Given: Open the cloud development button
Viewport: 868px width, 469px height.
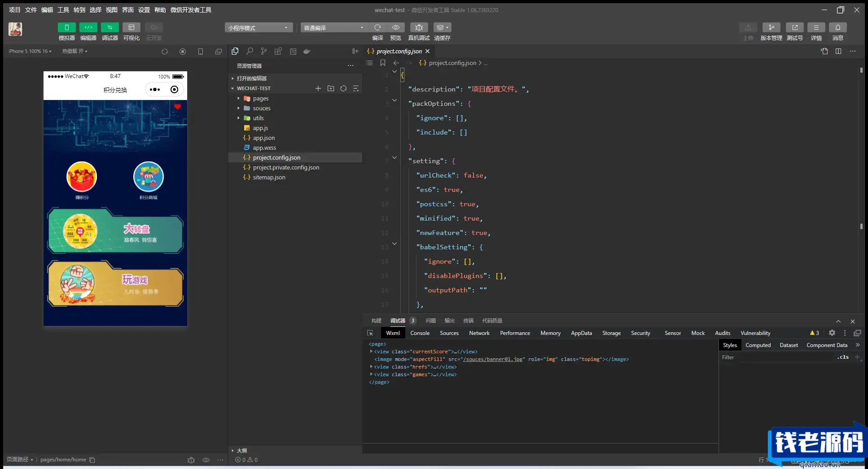Looking at the screenshot, I should click(153, 27).
